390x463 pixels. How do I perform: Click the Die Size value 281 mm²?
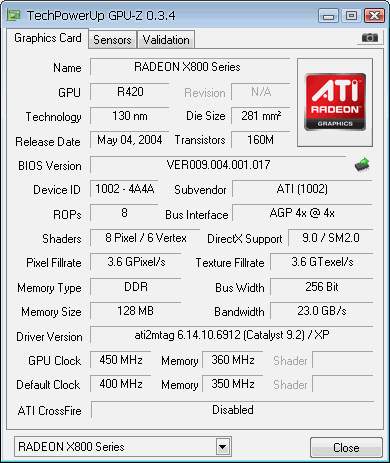[x=261, y=116]
